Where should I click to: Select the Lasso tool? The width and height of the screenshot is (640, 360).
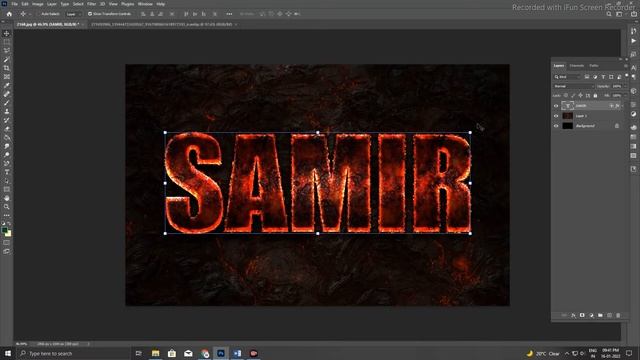[x=7, y=51]
